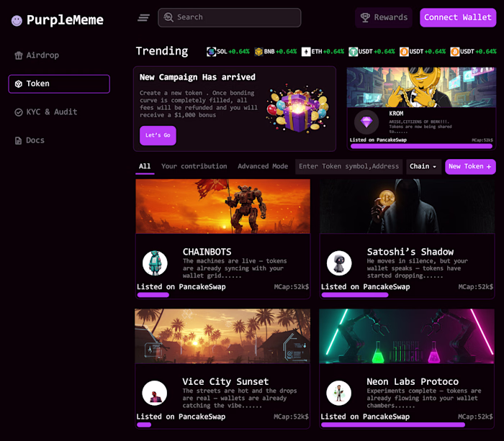This screenshot has height=441, width=504.
Task: Open the Airdrop sidebar menu item
Action: tap(59, 55)
